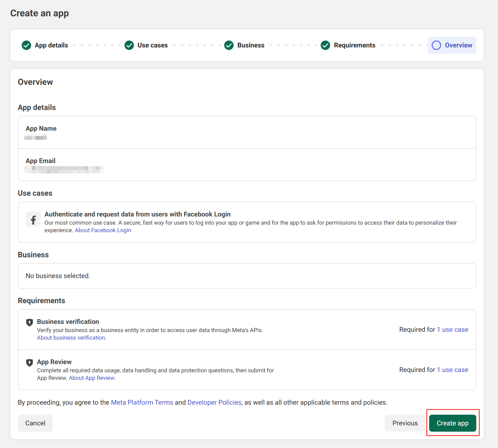This screenshot has width=498, height=448.
Task: Open the Requirements step
Action: point(354,45)
